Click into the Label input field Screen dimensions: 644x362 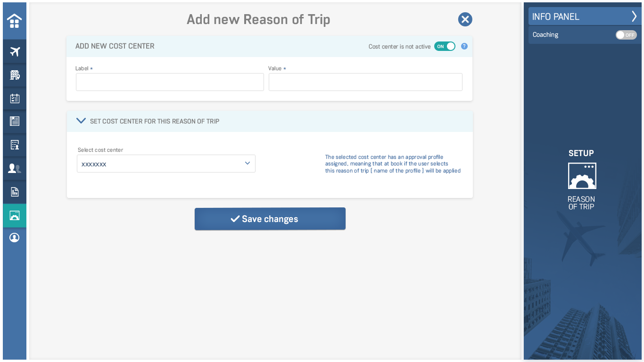(170, 82)
